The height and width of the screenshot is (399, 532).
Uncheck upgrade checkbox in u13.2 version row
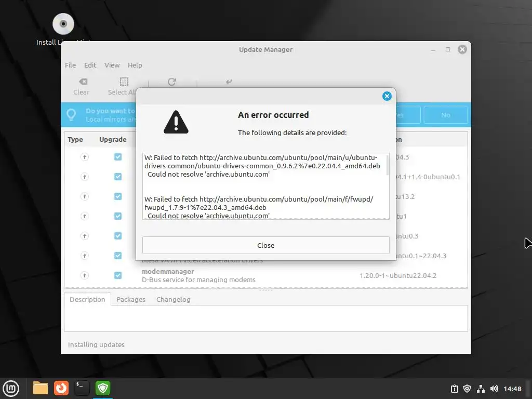[118, 196]
